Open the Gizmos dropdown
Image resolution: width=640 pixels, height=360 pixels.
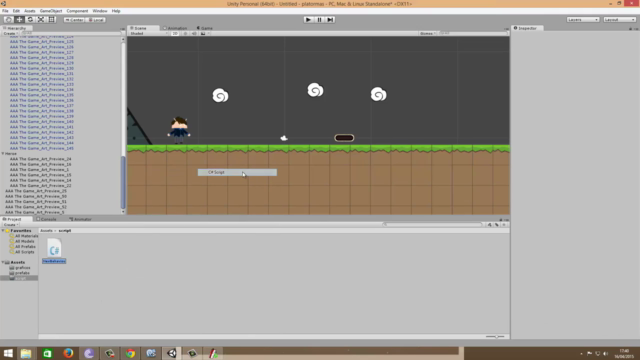(x=427, y=33)
